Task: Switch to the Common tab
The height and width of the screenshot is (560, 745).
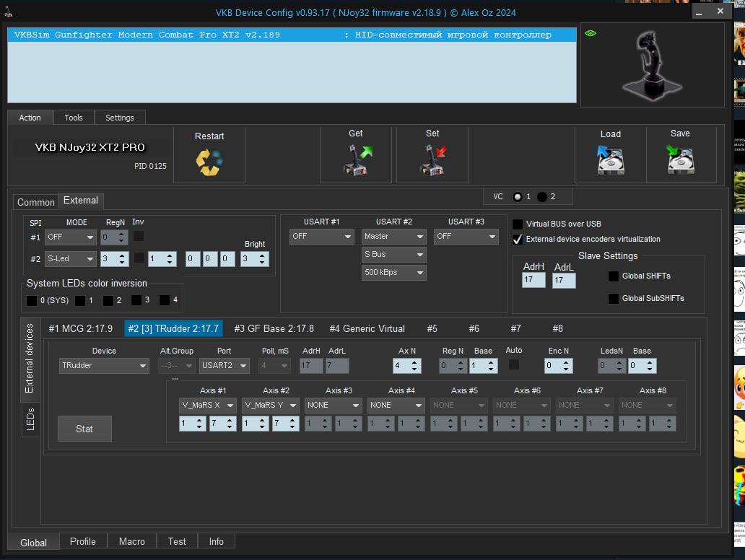Action: [35, 202]
